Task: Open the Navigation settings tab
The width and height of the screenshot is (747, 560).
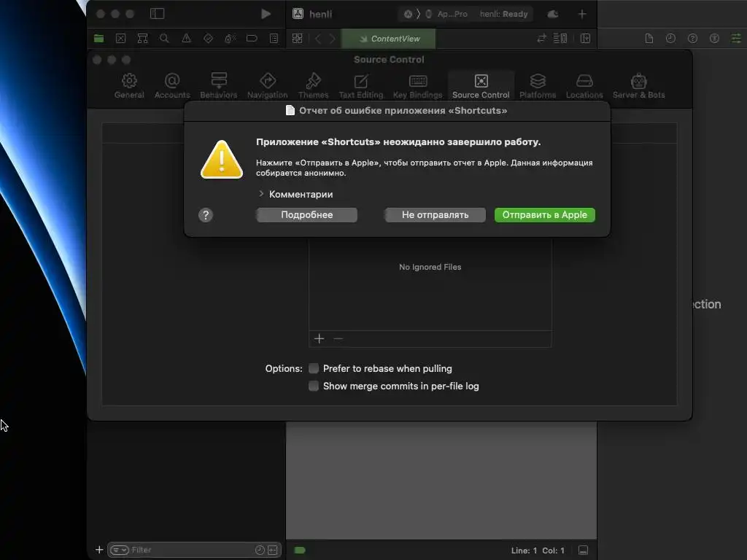Action: (267, 86)
